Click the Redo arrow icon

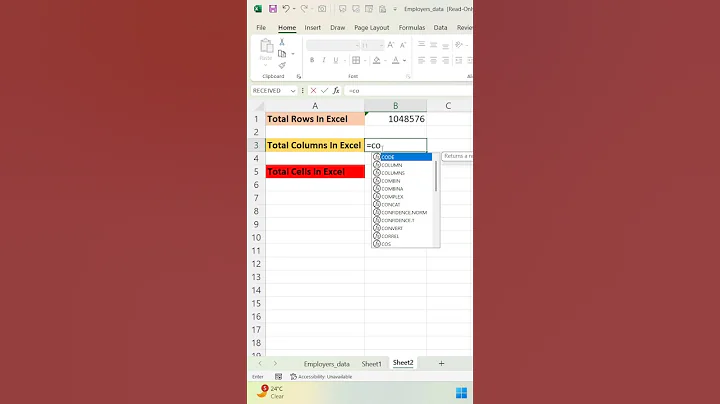point(304,9)
